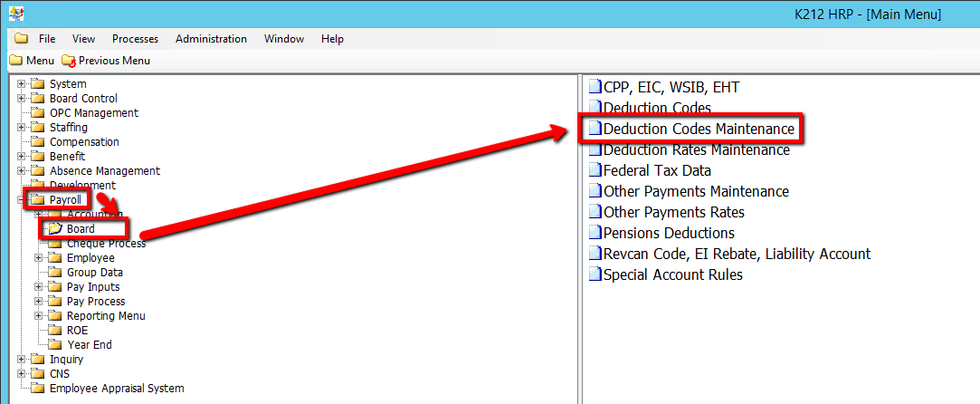Open the Processes menu
This screenshot has width=980, height=404.
pyautogui.click(x=135, y=39)
